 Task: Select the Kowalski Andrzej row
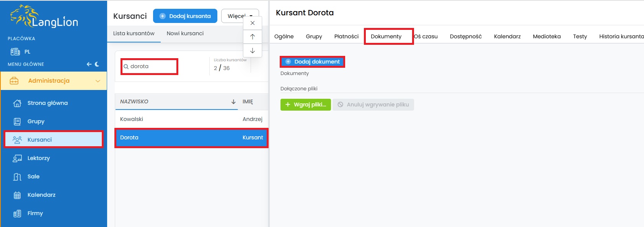[191, 119]
